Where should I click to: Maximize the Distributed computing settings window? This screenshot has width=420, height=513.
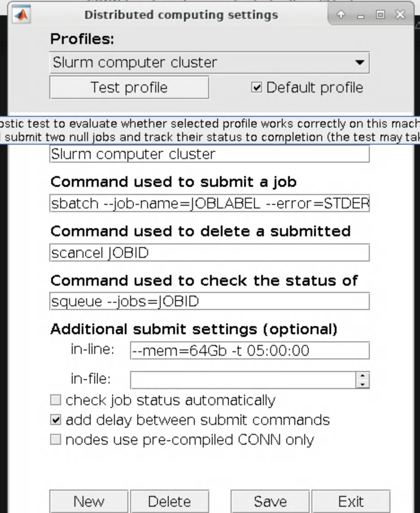[x=380, y=15]
